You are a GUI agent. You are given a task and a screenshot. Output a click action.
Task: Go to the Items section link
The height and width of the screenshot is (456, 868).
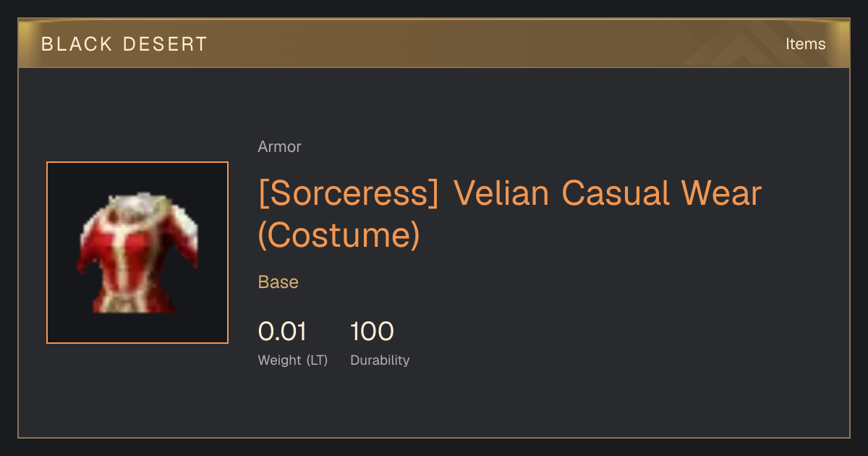pos(805,43)
